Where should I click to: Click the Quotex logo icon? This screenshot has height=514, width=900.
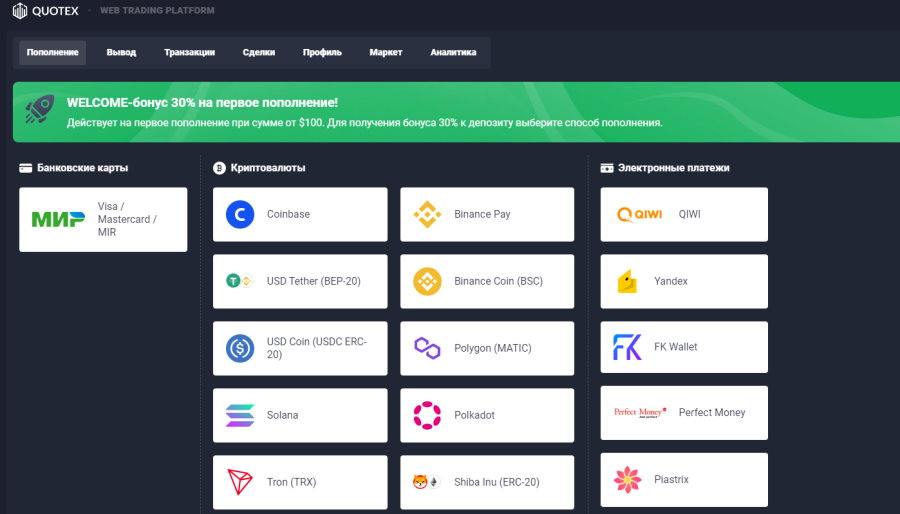click(20, 11)
